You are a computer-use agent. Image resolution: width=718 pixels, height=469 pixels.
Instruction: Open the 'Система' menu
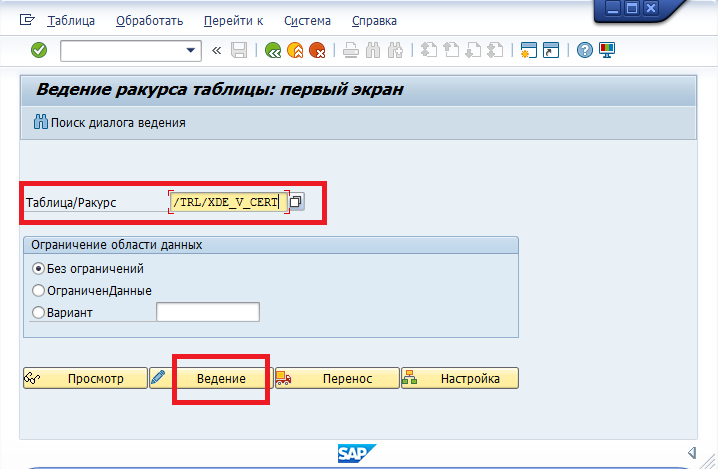tap(307, 20)
